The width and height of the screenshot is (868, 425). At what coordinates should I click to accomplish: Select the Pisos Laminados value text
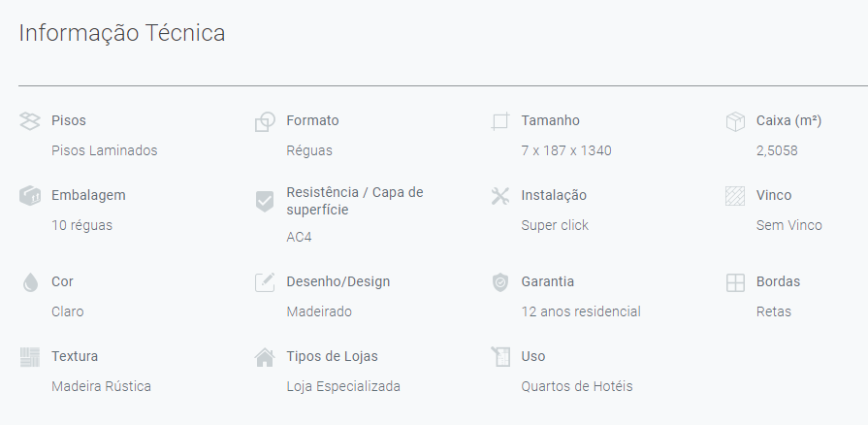[104, 150]
